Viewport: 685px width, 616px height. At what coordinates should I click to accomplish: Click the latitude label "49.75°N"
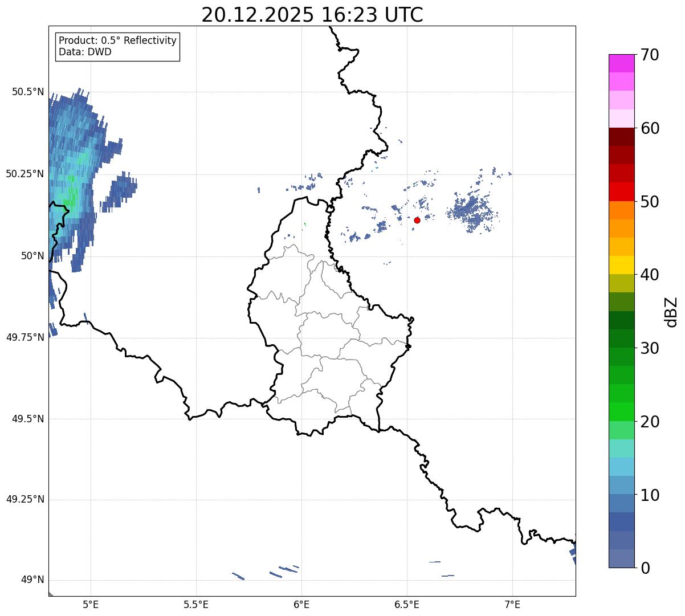25,337
